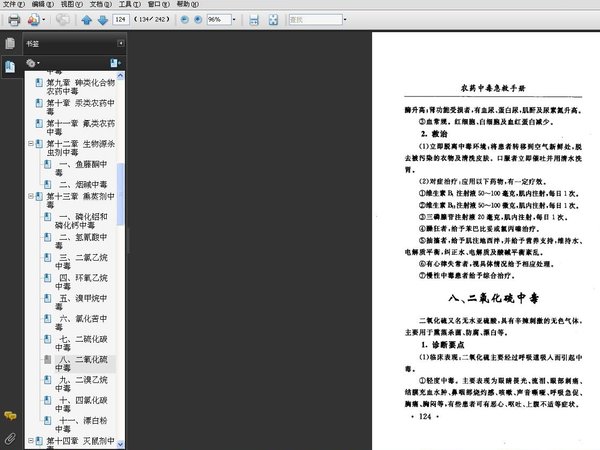Screen dimensions: 600x450
Task: Collapse the bookmarks panel arrow button
Action: pyautogui.click(x=121, y=44)
